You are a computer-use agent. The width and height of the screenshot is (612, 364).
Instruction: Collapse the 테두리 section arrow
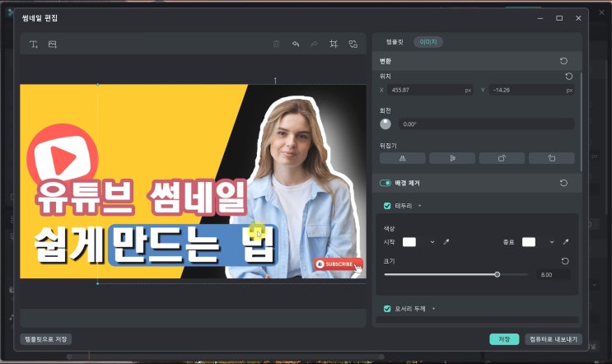(x=419, y=206)
